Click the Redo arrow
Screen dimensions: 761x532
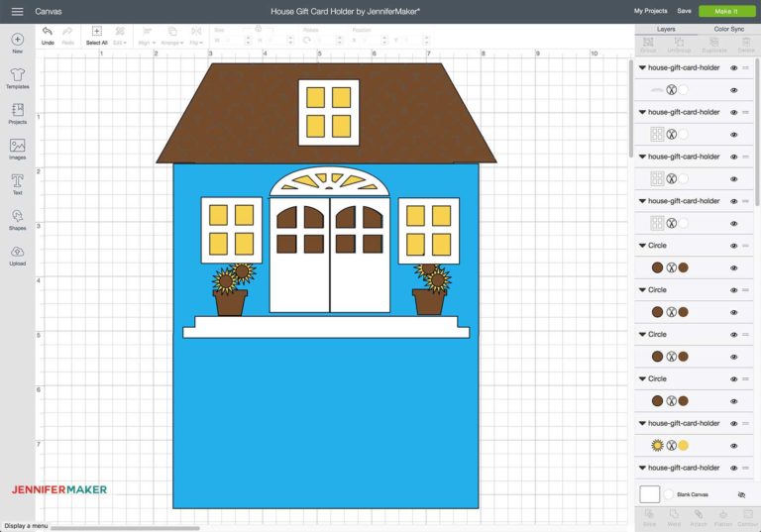(x=67, y=32)
